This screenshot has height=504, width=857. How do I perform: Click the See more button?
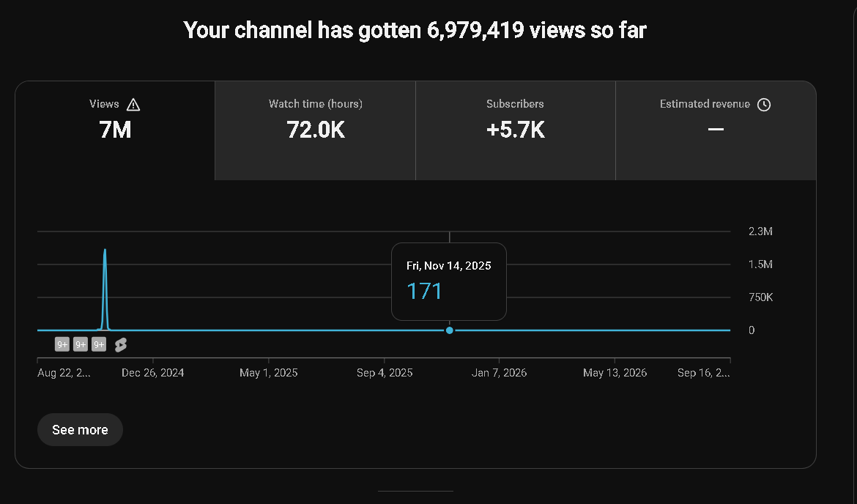coord(80,430)
